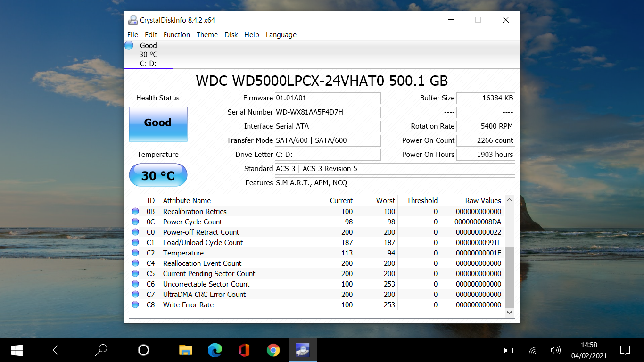
Task: Open the Theme menu
Action: 207,35
